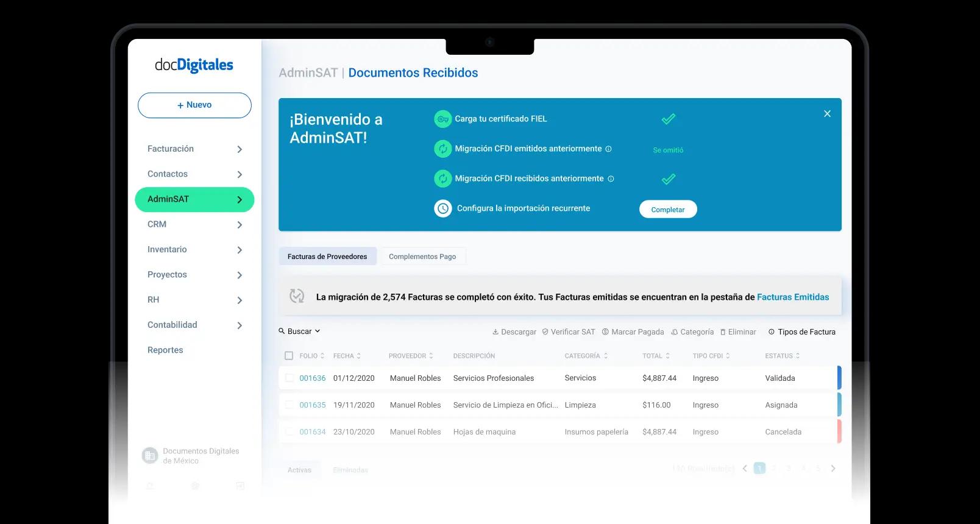Click the recurring import clock icon

pos(443,208)
